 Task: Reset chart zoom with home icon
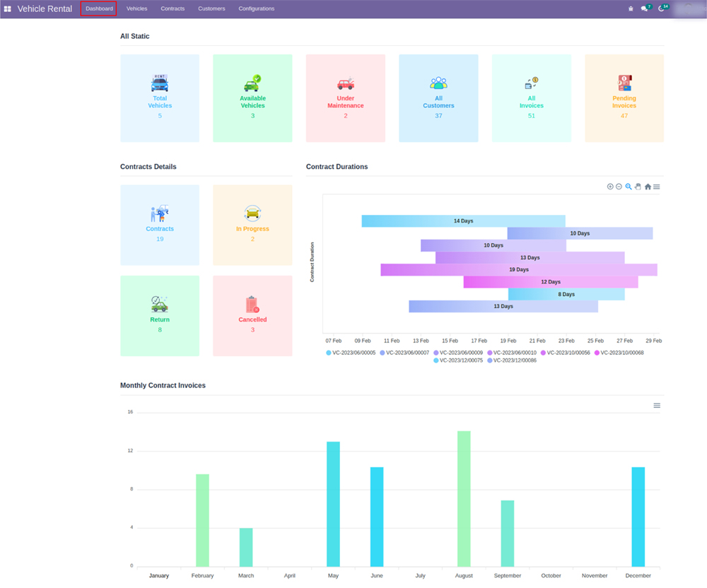click(x=648, y=187)
